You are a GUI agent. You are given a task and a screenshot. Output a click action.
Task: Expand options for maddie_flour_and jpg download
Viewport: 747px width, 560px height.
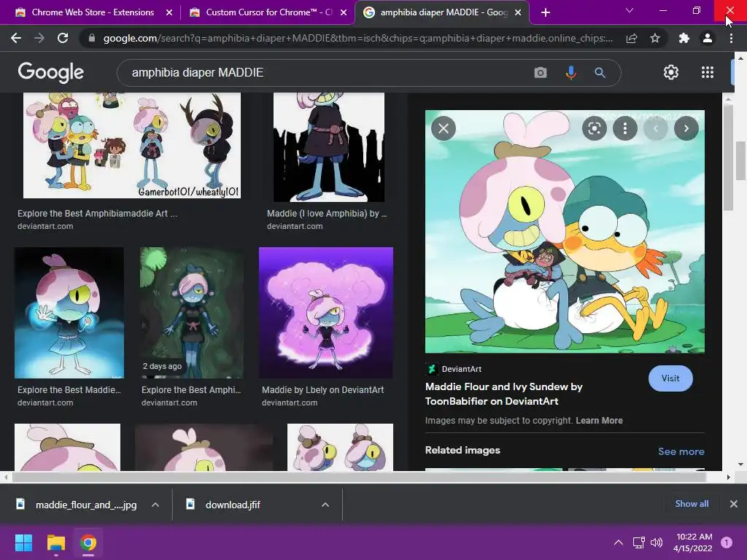tap(155, 505)
